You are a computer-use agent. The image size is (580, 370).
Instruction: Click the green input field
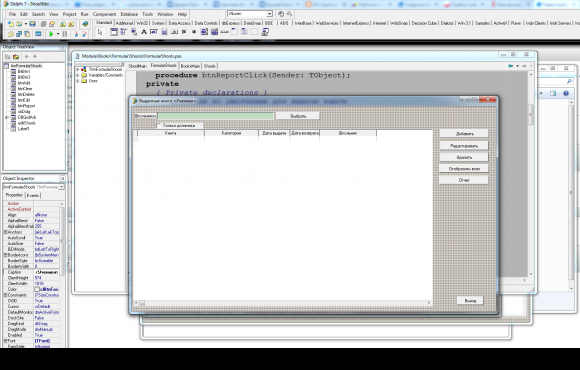216,116
